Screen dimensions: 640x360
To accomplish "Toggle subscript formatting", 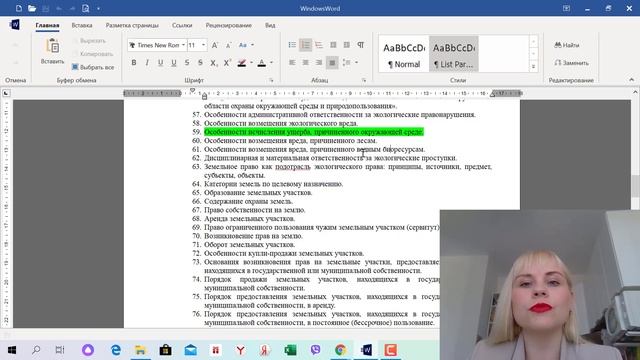I will click(x=213, y=63).
